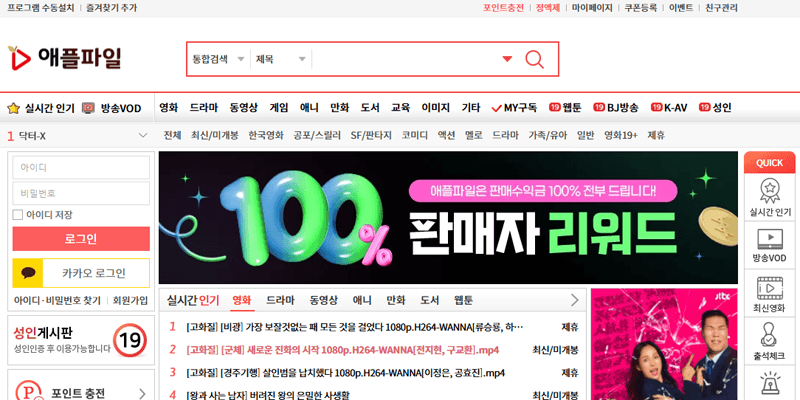Open rank 4 item [왕과 사는 남자]
The height and width of the screenshot is (400, 800).
click(x=268, y=395)
